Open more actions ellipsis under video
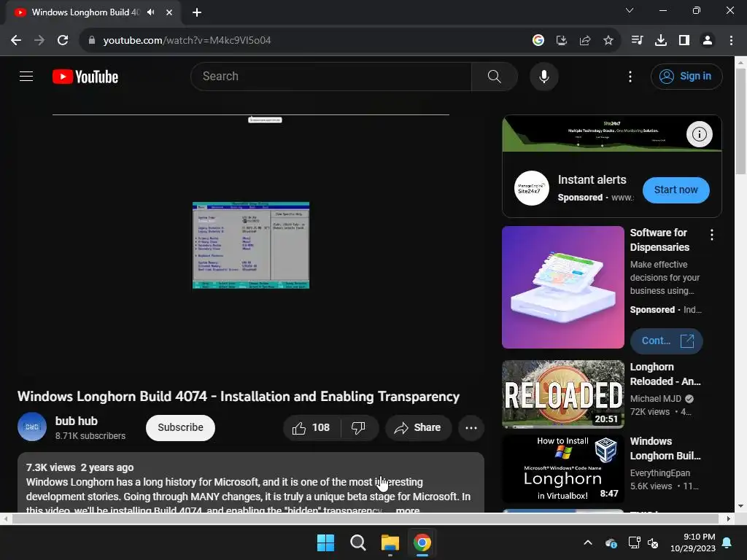Viewport: 747px width, 560px height. click(x=471, y=427)
